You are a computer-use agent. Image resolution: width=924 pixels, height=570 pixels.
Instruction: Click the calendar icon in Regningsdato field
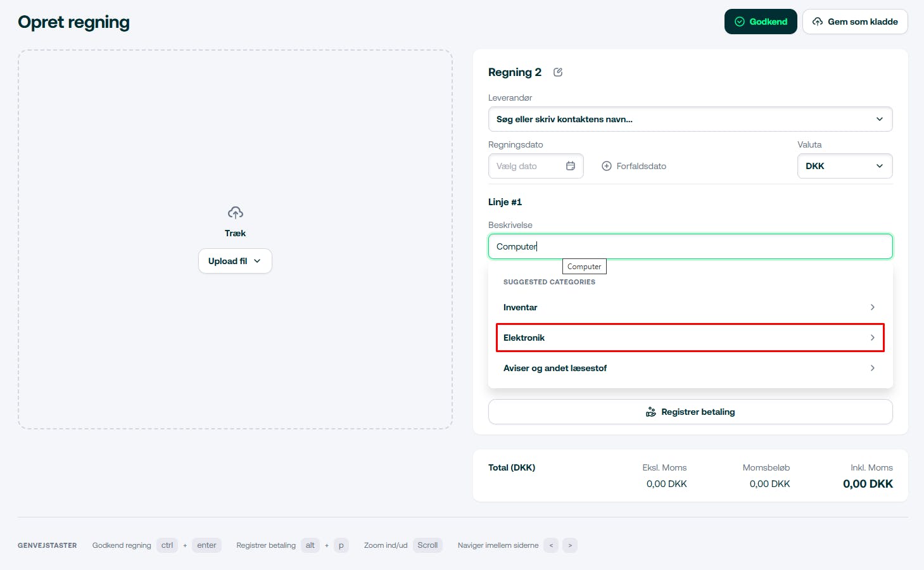point(571,166)
